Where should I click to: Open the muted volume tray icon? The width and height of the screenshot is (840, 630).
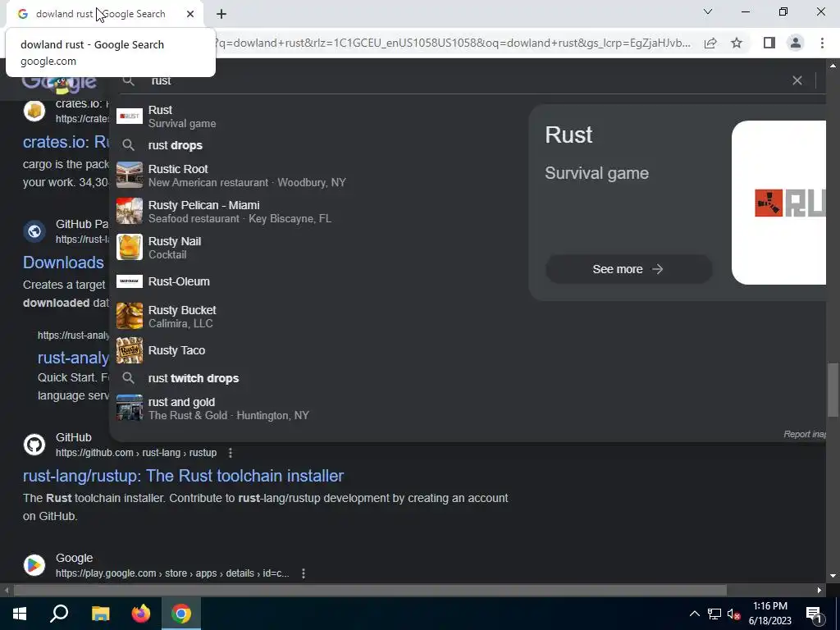pyautogui.click(x=734, y=614)
